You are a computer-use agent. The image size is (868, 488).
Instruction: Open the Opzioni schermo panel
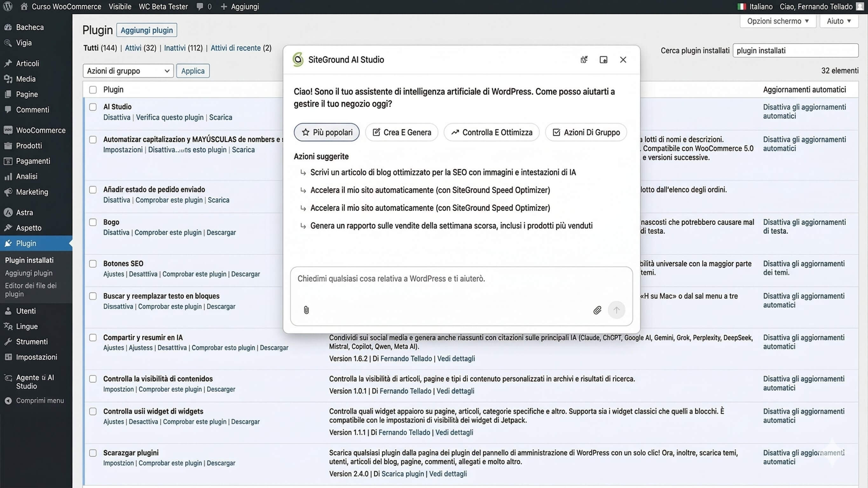(778, 21)
